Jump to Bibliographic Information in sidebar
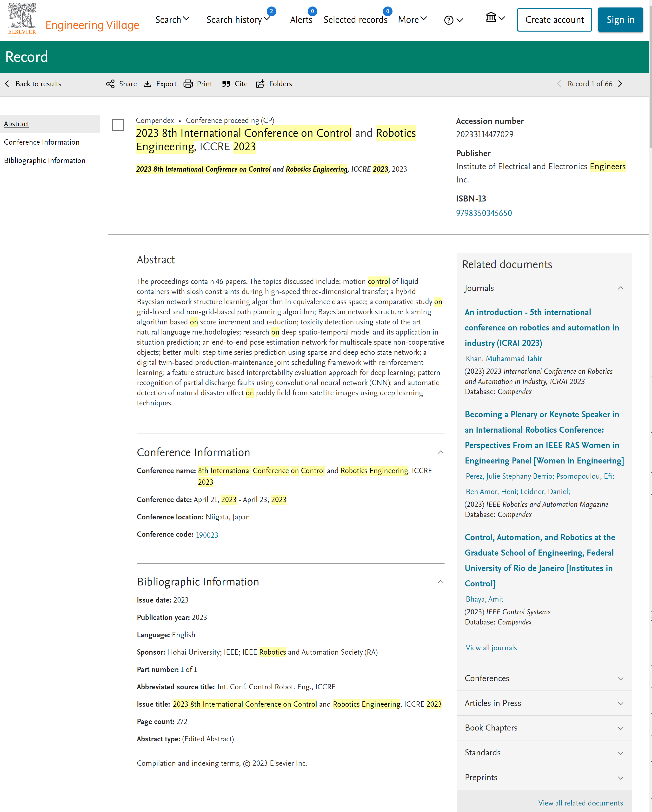 point(45,161)
